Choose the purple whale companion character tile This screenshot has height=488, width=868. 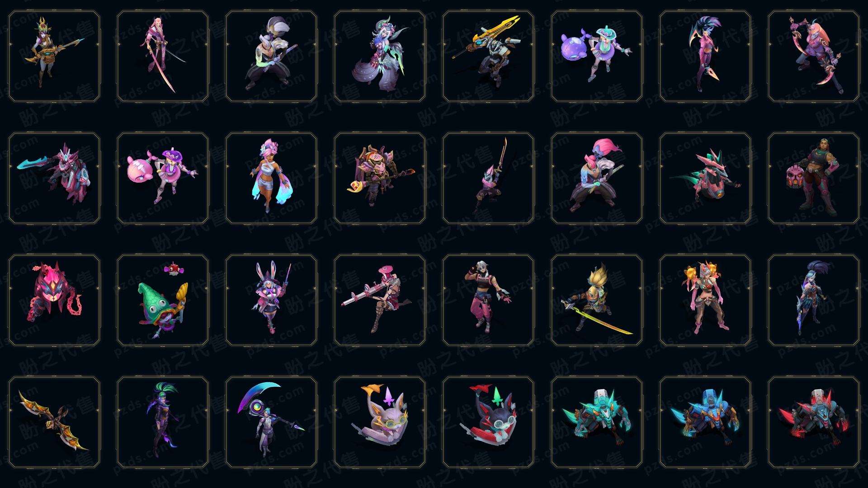pyautogui.click(x=597, y=56)
